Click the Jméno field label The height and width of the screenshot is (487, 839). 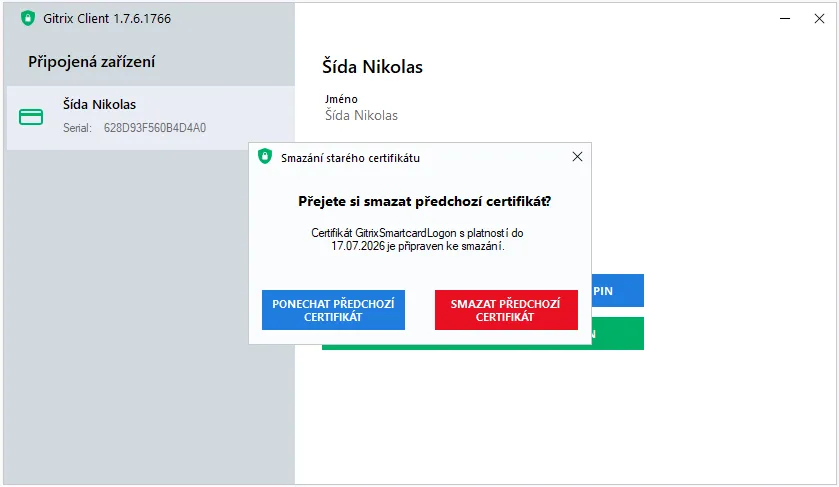(x=341, y=99)
